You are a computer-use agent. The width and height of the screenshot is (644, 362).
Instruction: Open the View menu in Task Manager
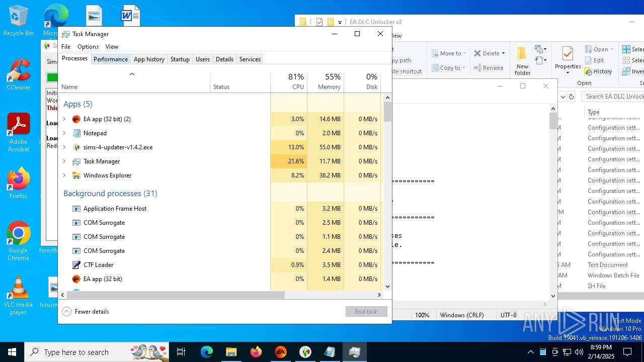112,47
